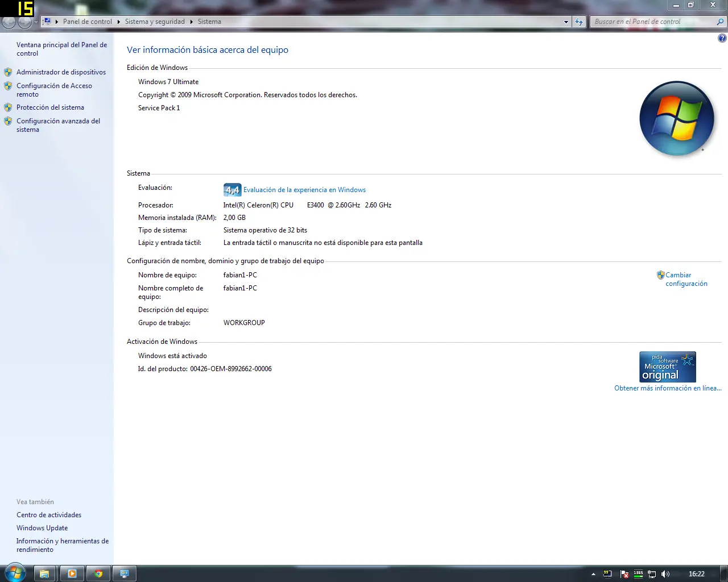This screenshot has height=582, width=728.
Task: Show hidden tray icons arrow
Action: point(593,574)
